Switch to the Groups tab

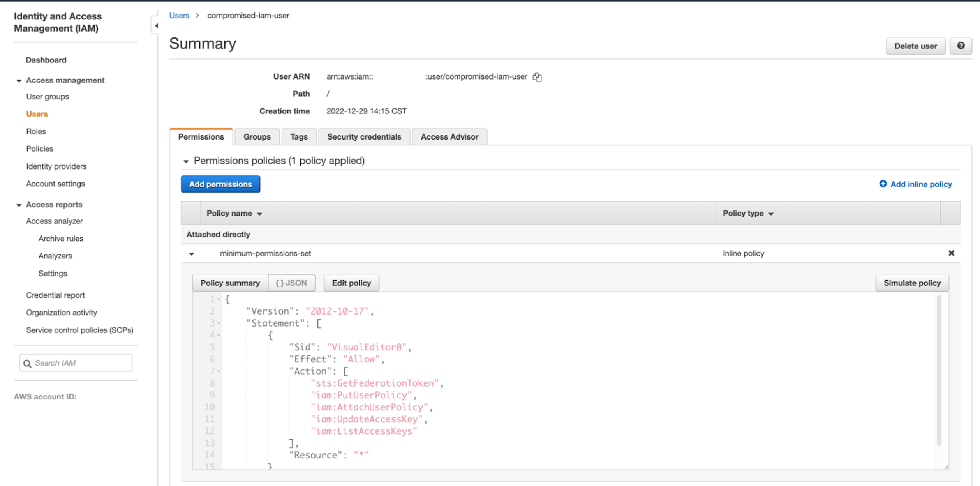tap(257, 137)
